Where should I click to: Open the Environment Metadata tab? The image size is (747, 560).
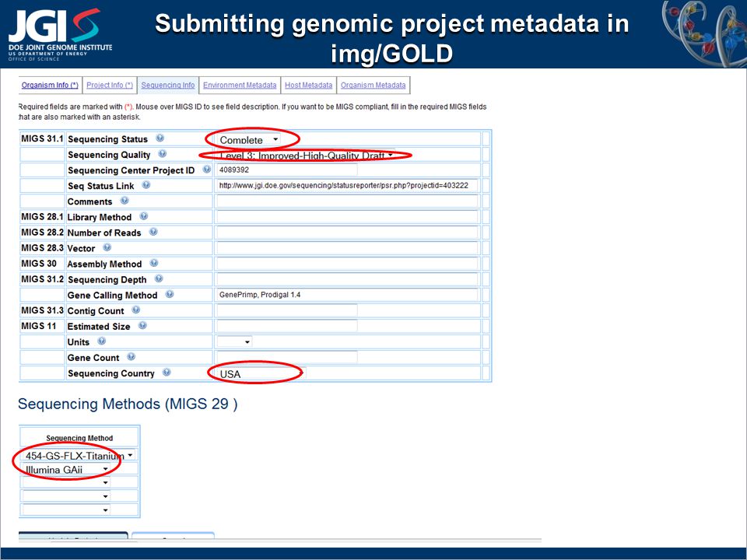(x=240, y=86)
